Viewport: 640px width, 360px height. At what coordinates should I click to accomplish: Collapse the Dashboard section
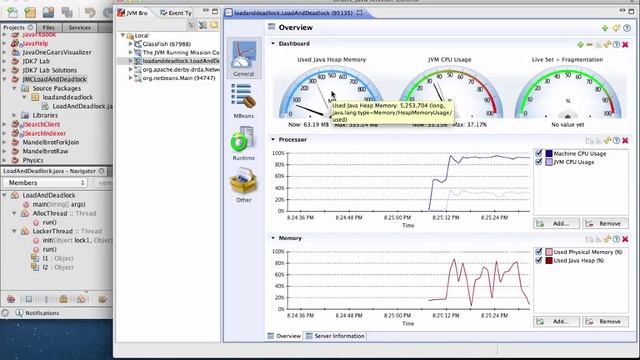pos(273,43)
